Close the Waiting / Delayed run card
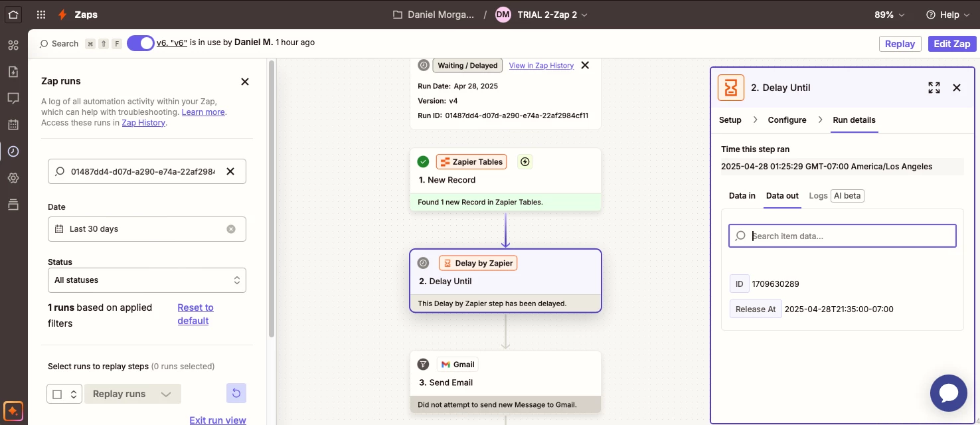The width and height of the screenshot is (980, 425). 585,65
